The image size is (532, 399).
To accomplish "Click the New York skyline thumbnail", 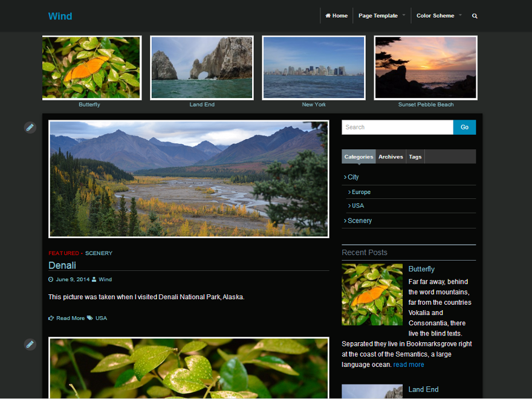I will point(314,68).
